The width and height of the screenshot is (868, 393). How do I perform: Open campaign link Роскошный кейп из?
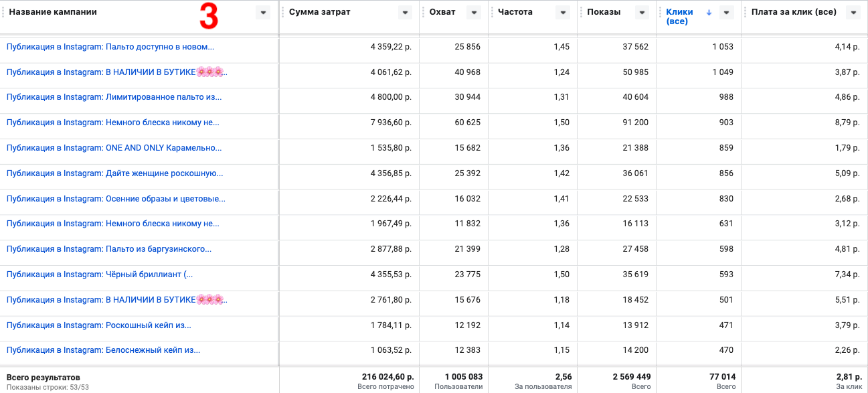98,325
